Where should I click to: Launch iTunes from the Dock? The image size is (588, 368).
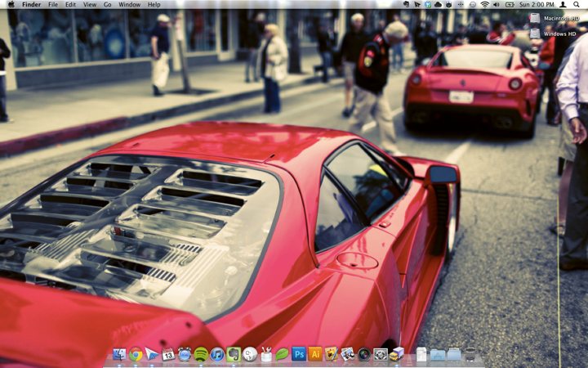217,354
